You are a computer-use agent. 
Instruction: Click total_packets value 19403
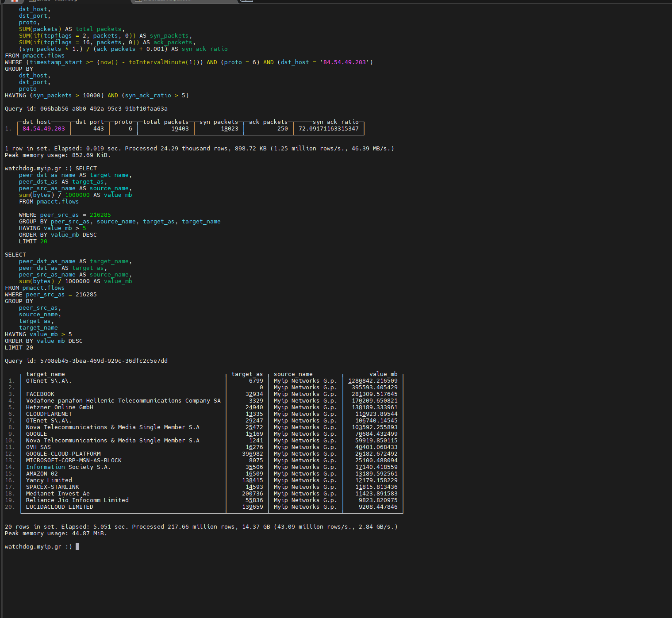click(x=180, y=129)
